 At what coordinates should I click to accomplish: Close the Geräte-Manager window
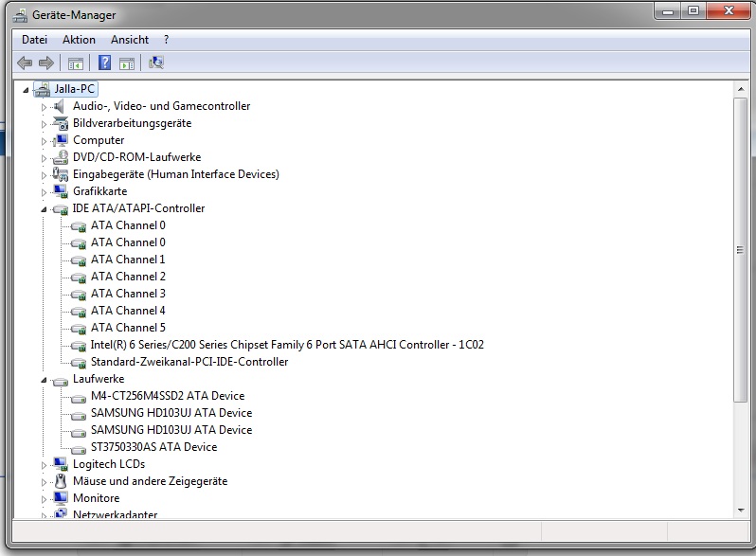coord(728,11)
